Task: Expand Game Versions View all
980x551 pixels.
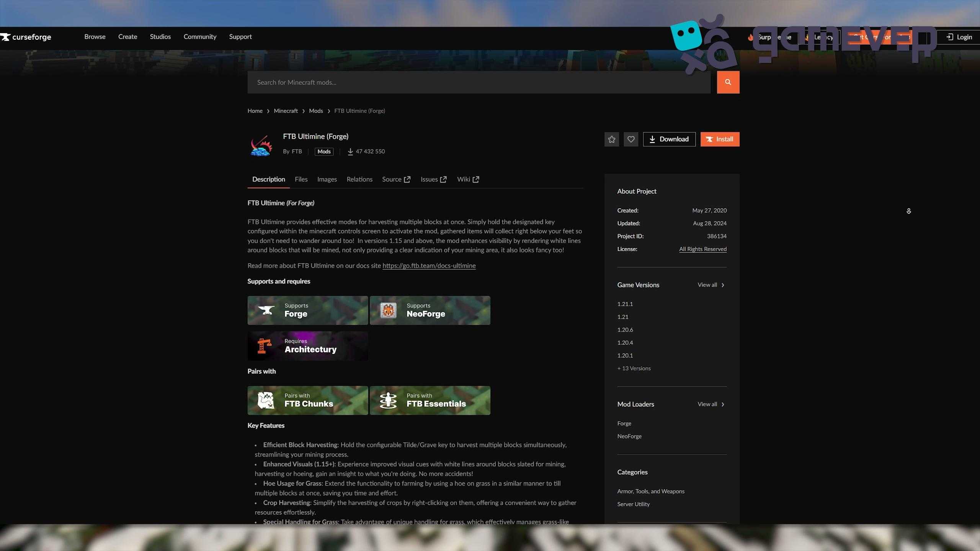Action: point(711,285)
